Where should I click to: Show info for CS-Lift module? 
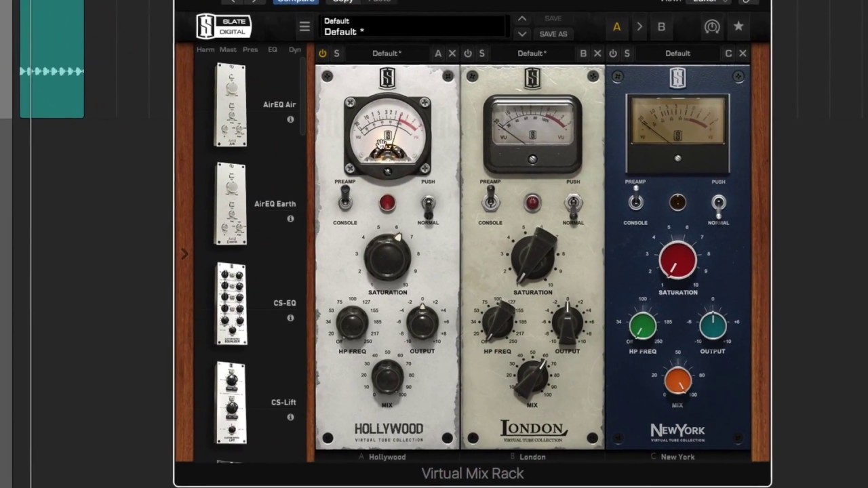(x=290, y=418)
